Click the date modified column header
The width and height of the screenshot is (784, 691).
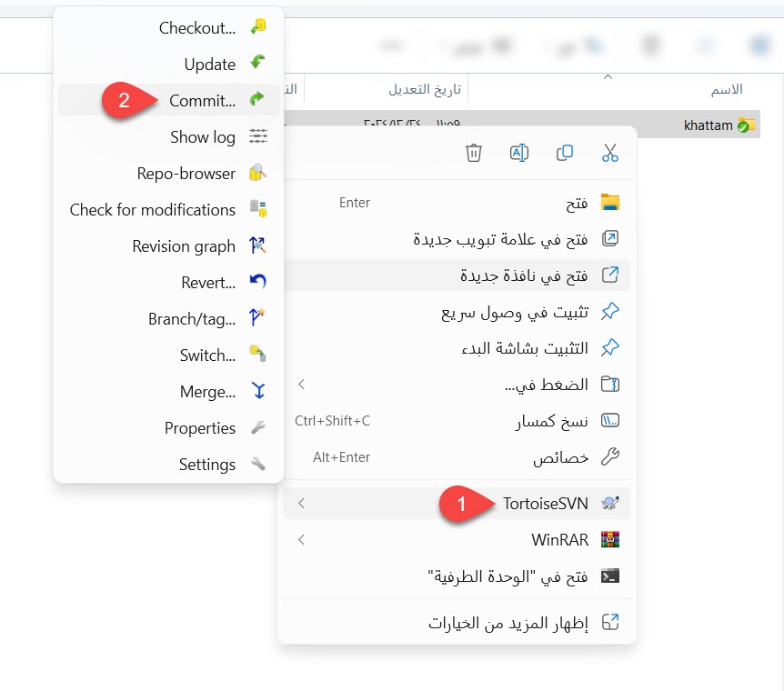(x=426, y=89)
